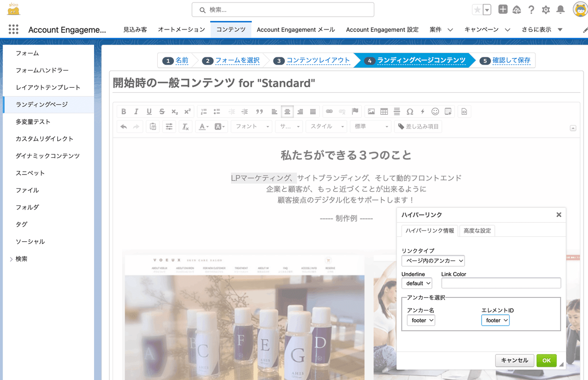Image resolution: width=588 pixels, height=380 pixels.
Task: Clear formatting with the Tx icon
Action: pos(185,127)
